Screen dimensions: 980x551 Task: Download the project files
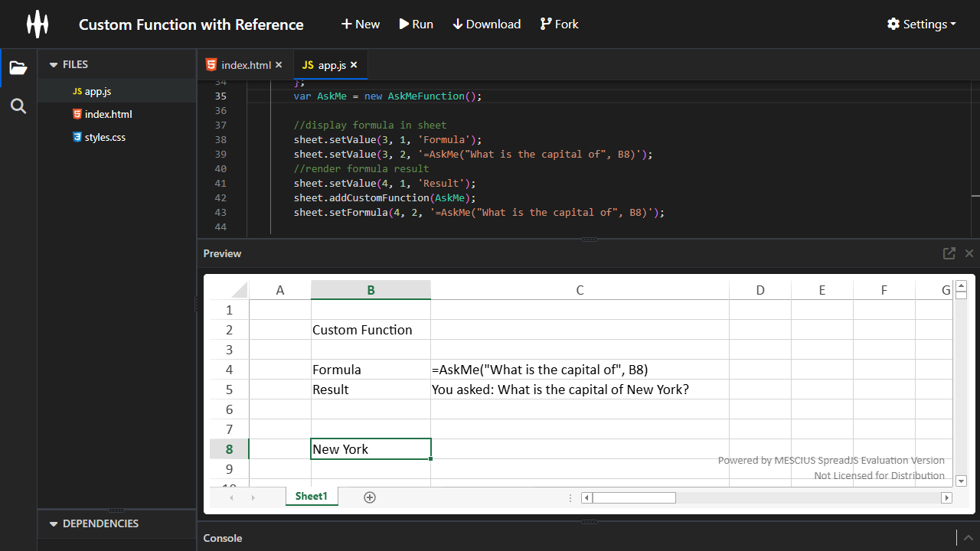coord(486,24)
